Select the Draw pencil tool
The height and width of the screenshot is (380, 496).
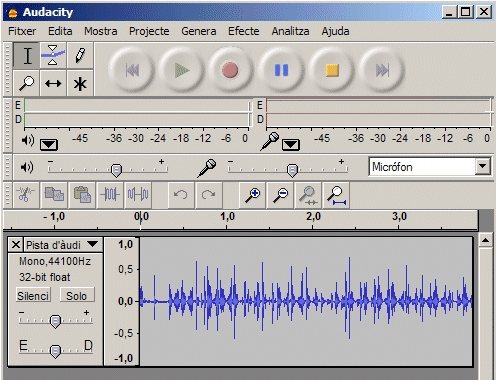(x=80, y=55)
